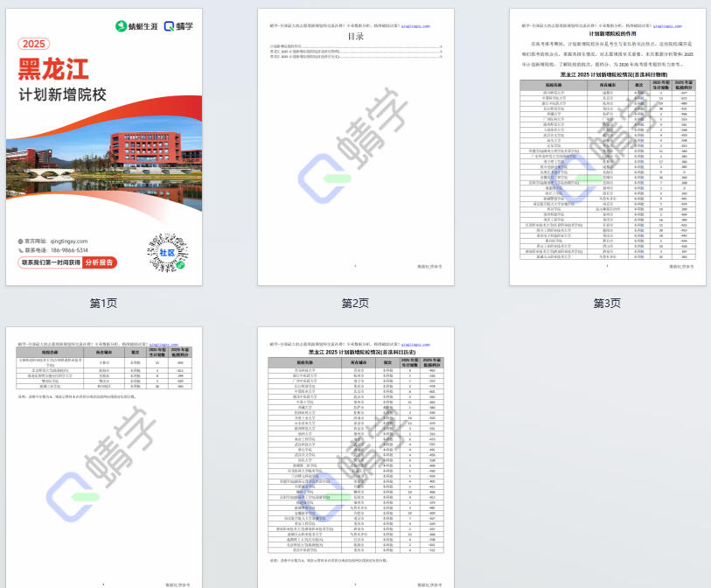This screenshot has height=588, width=711.
Task: Click the 2025 badge on the cover
Action: [x=33, y=43]
